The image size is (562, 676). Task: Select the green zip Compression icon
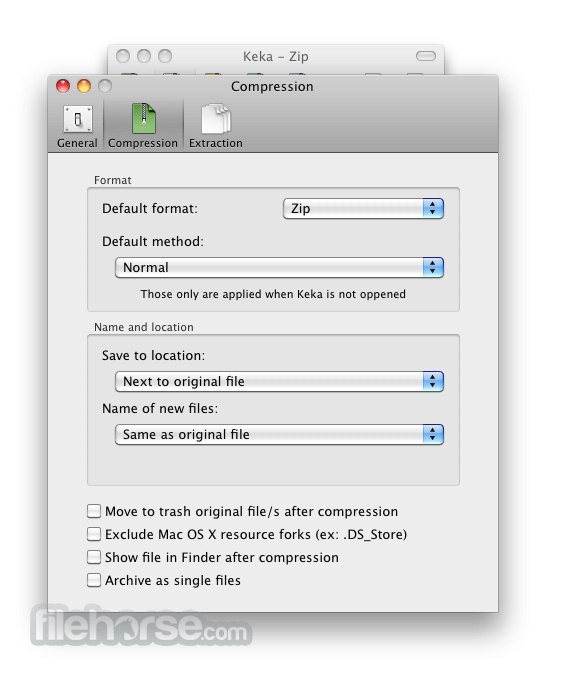click(x=144, y=119)
